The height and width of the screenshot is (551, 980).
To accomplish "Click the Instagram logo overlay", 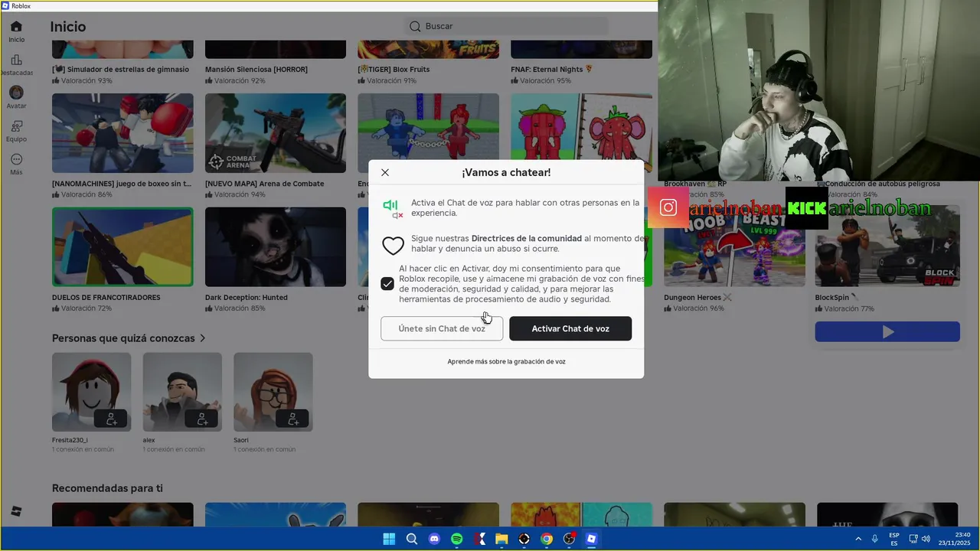I will tap(668, 208).
